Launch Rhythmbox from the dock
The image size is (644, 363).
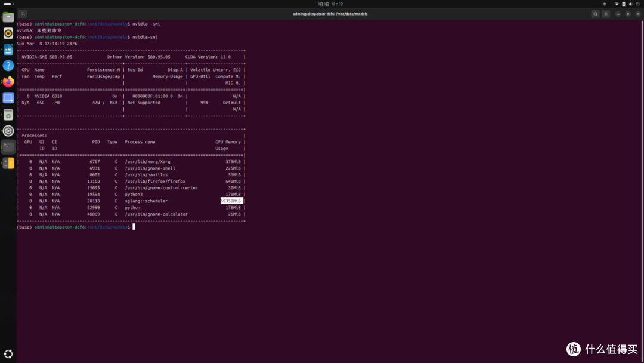click(8, 33)
